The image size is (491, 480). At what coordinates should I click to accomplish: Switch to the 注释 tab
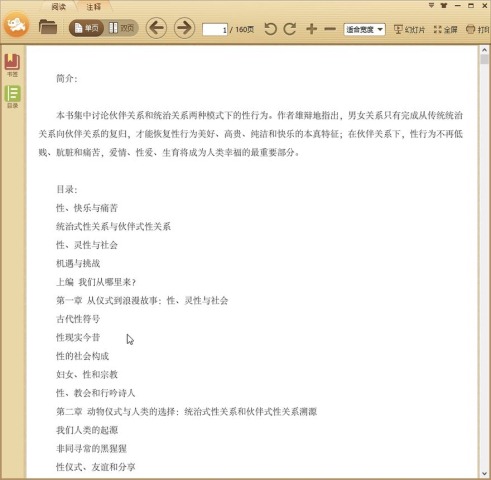[x=93, y=7]
